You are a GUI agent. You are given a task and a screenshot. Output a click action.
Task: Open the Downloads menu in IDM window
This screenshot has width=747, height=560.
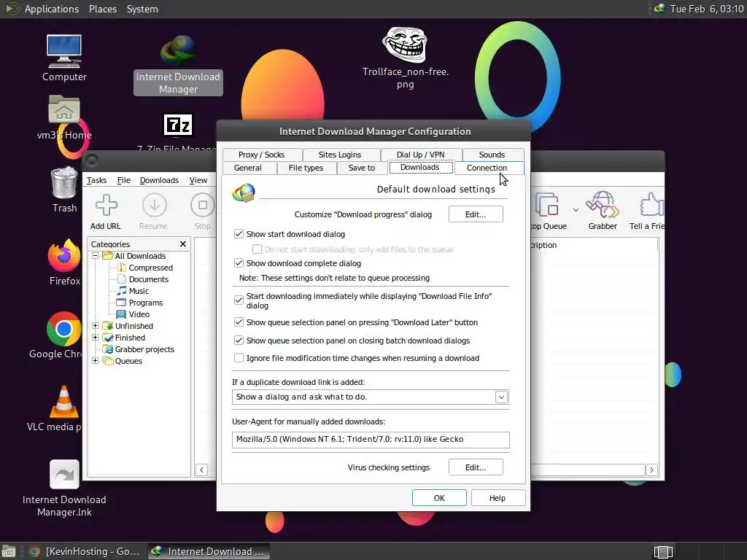click(x=159, y=180)
